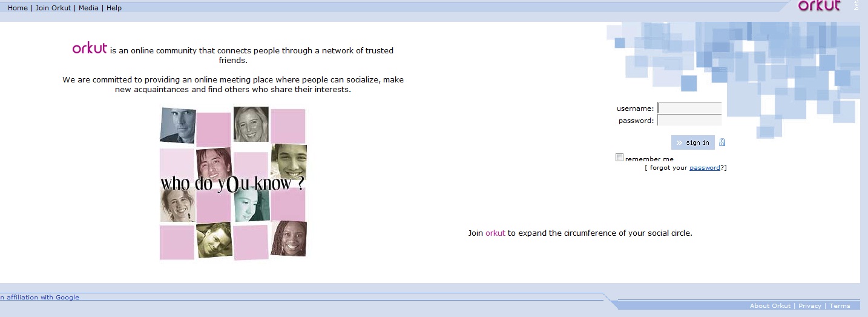Open the Help link in top navigation

point(114,8)
